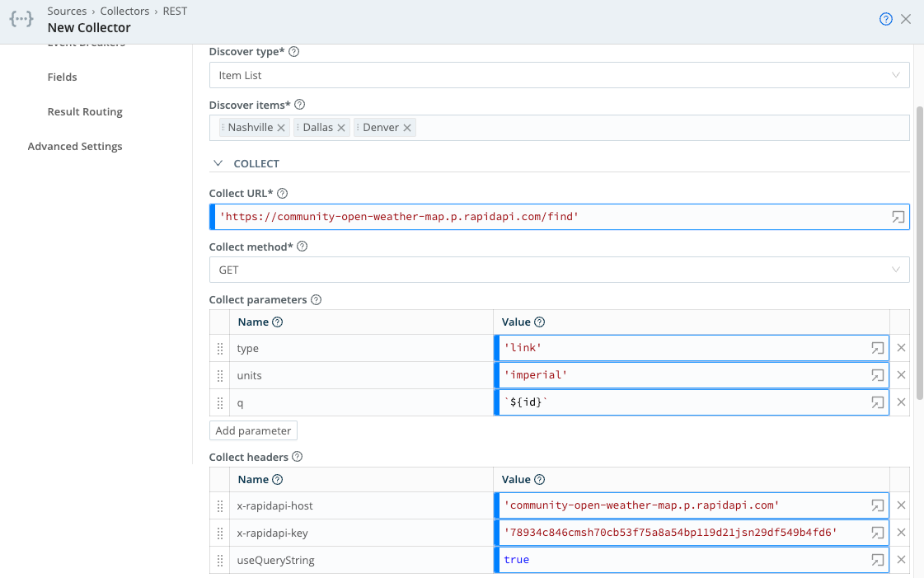Screen dimensions: 924x578
Task: Click the Cribl collector logo in the header
Action: (x=21, y=18)
